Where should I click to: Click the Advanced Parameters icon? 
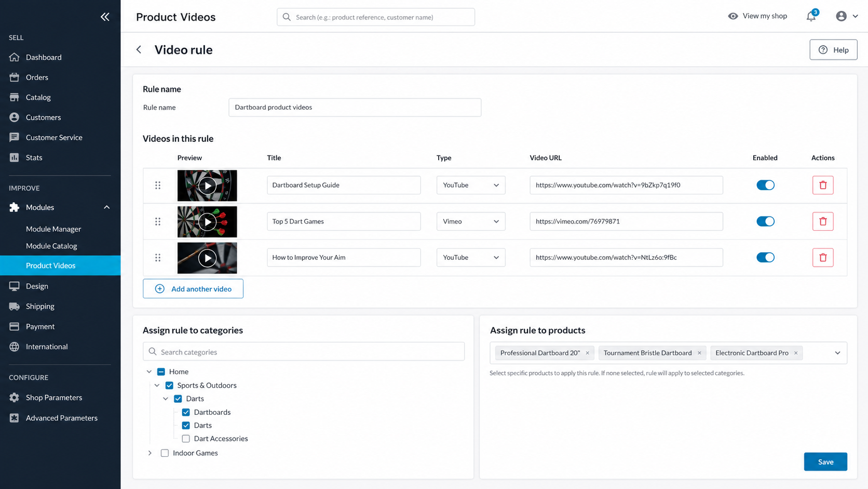tap(15, 418)
